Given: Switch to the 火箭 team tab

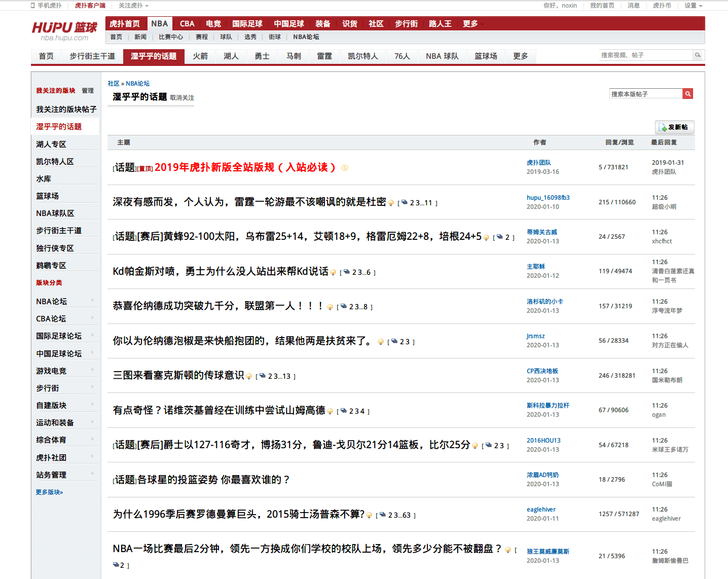Looking at the screenshot, I should [200, 56].
